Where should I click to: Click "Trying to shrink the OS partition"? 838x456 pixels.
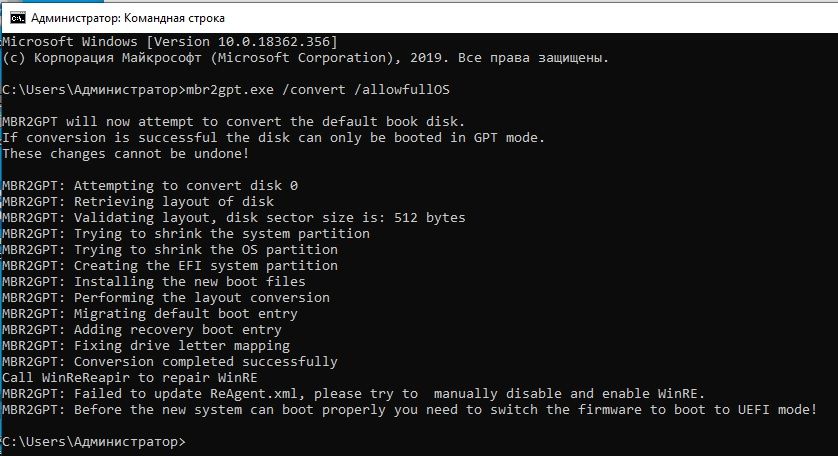click(170, 249)
